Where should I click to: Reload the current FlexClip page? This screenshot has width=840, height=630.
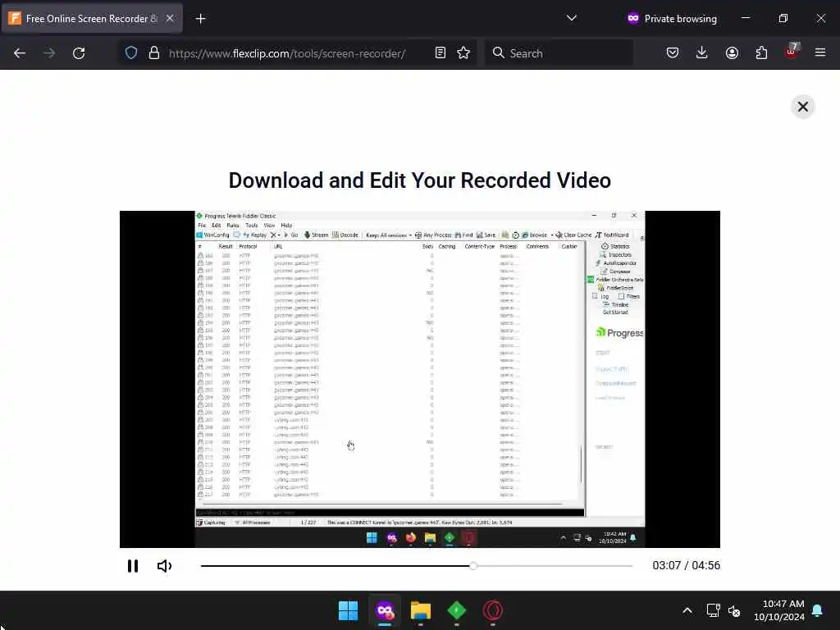[x=79, y=53]
